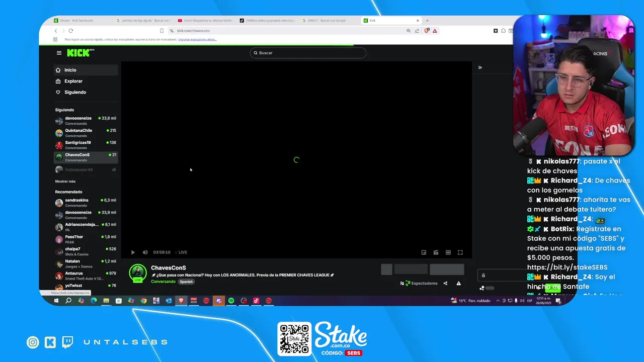This screenshot has height=362, width=644.
Task: Share the page from address bar
Action: pos(417,31)
